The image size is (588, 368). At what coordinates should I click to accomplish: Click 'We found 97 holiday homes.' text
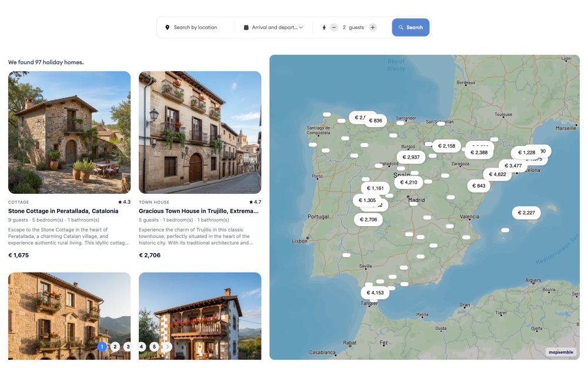click(46, 62)
